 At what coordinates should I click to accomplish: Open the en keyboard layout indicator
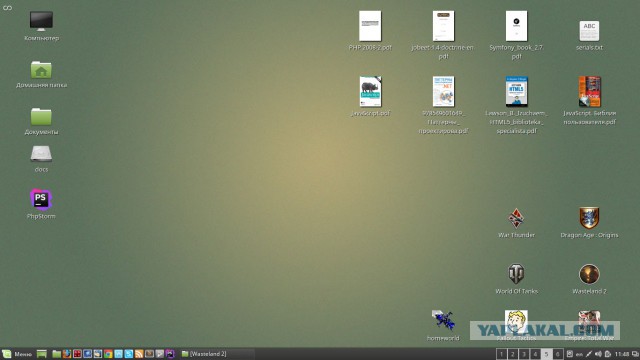tap(579, 355)
